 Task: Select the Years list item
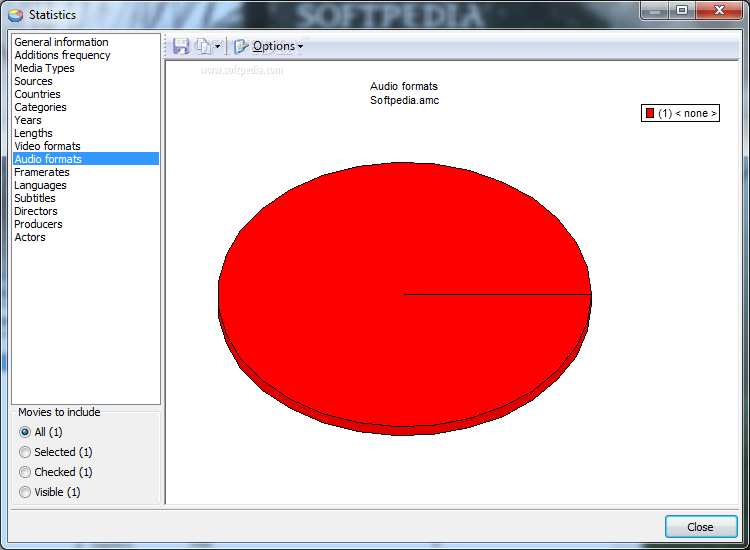[x=86, y=120]
